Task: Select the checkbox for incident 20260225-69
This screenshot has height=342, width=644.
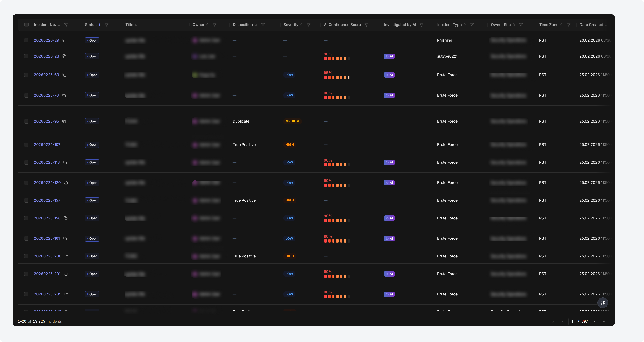Action: pyautogui.click(x=26, y=75)
